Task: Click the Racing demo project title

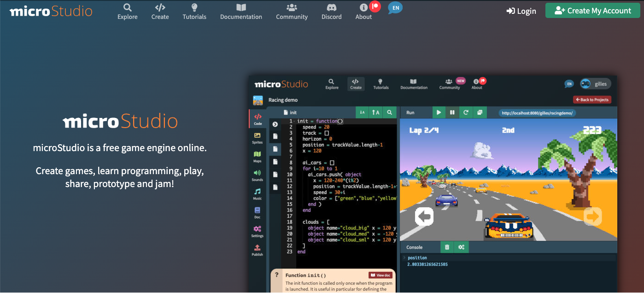Action: tap(283, 100)
